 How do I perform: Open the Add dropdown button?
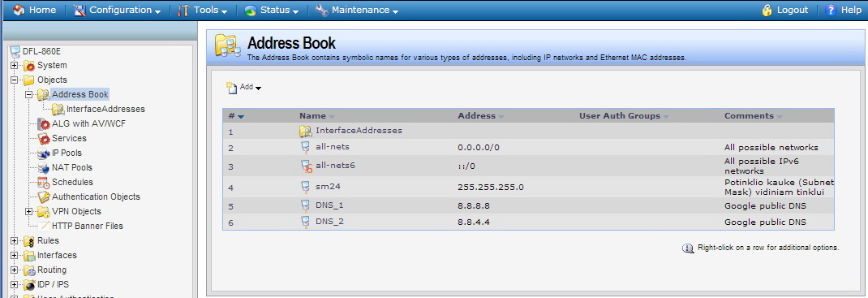click(243, 88)
